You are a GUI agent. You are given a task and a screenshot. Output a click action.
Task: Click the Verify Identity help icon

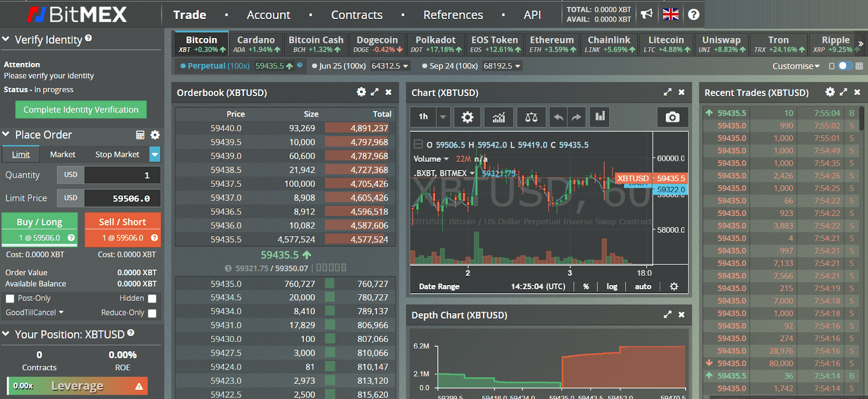click(88, 38)
